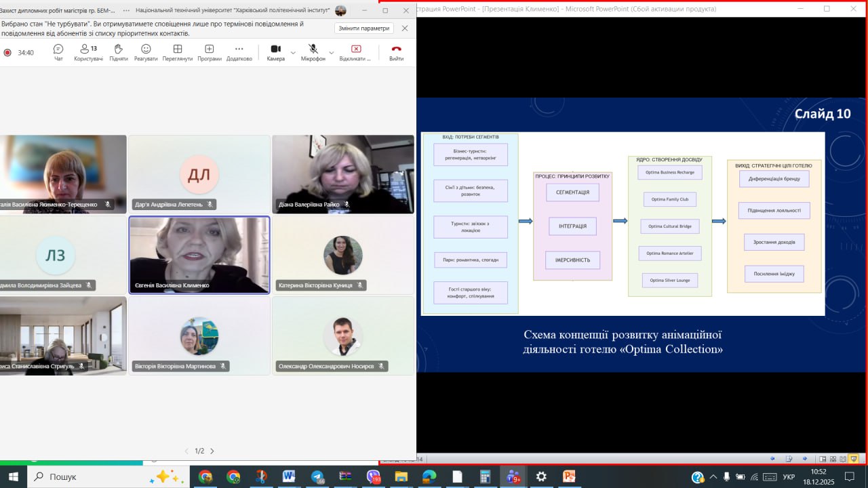This screenshot has height=488, width=868.
Task: Click the meeting timer 34:40
Action: [26, 52]
